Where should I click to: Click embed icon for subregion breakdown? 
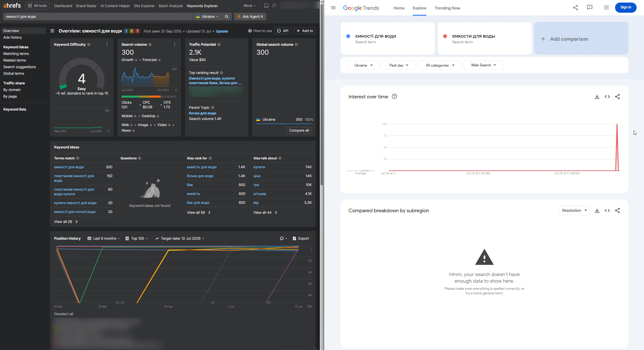pos(607,211)
